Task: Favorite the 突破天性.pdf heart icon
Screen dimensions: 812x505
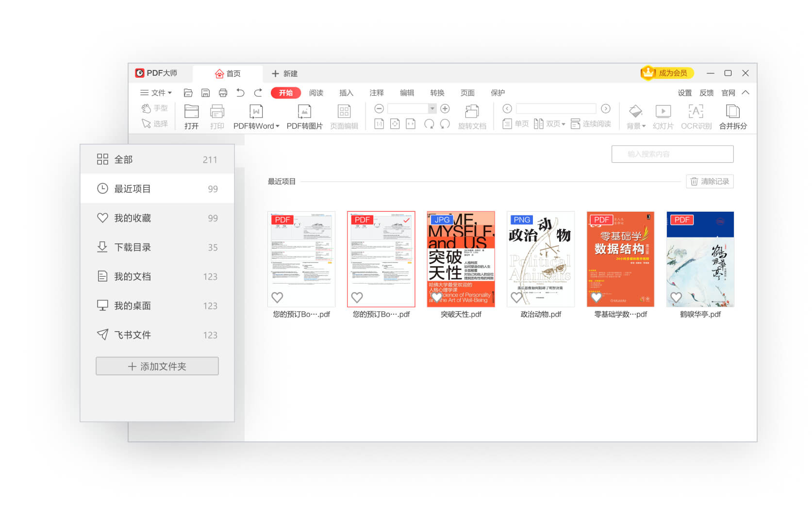Action: click(437, 297)
